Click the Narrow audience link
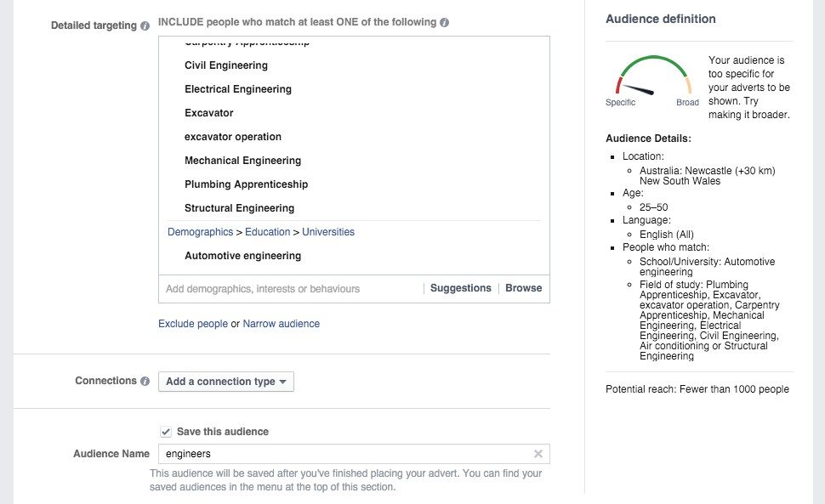Screen dimensions: 825x504 (282, 324)
